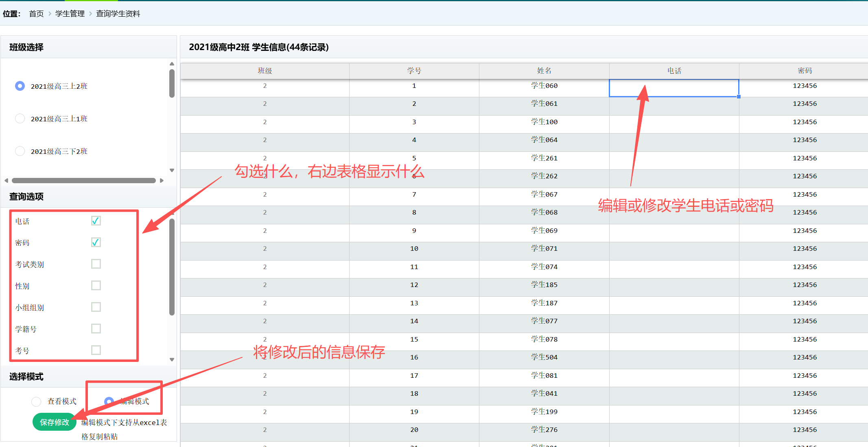Uncheck the 密码 checkbox
Image resolution: width=868 pixels, height=447 pixels.
pyautogui.click(x=96, y=242)
